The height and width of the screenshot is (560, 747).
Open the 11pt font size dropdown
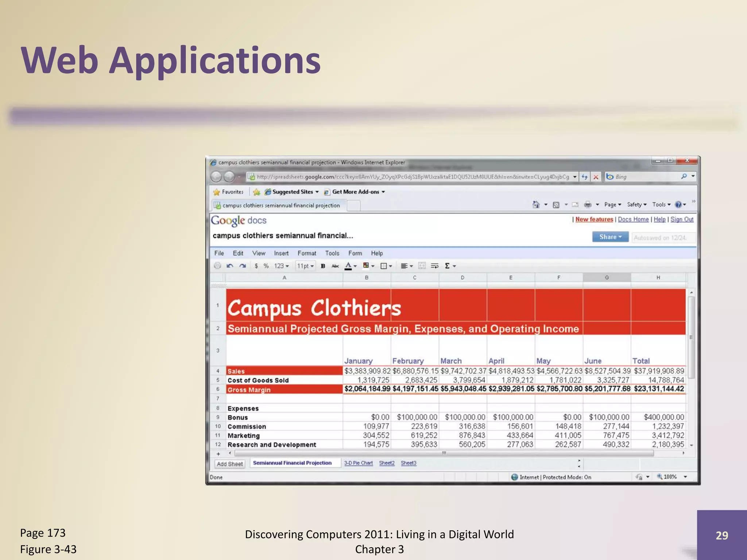pos(305,266)
